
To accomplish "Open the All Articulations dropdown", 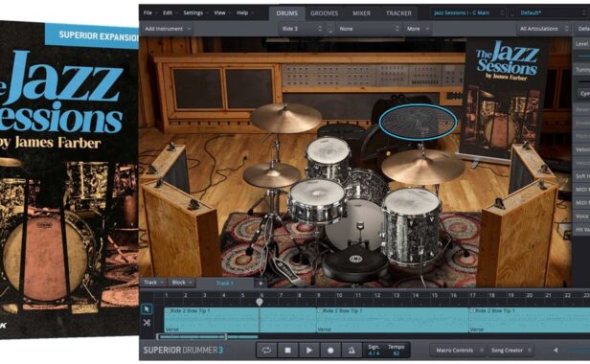I will [x=544, y=29].
